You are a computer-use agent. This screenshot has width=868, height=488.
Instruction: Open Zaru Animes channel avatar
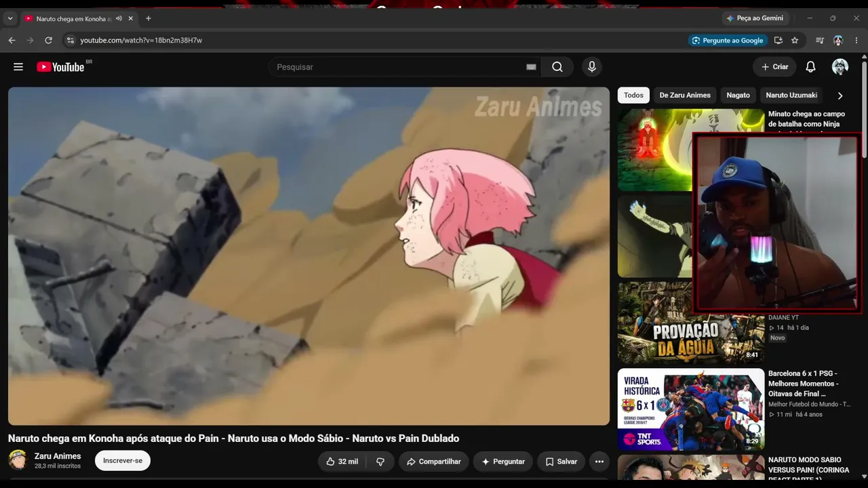pyautogui.click(x=18, y=461)
